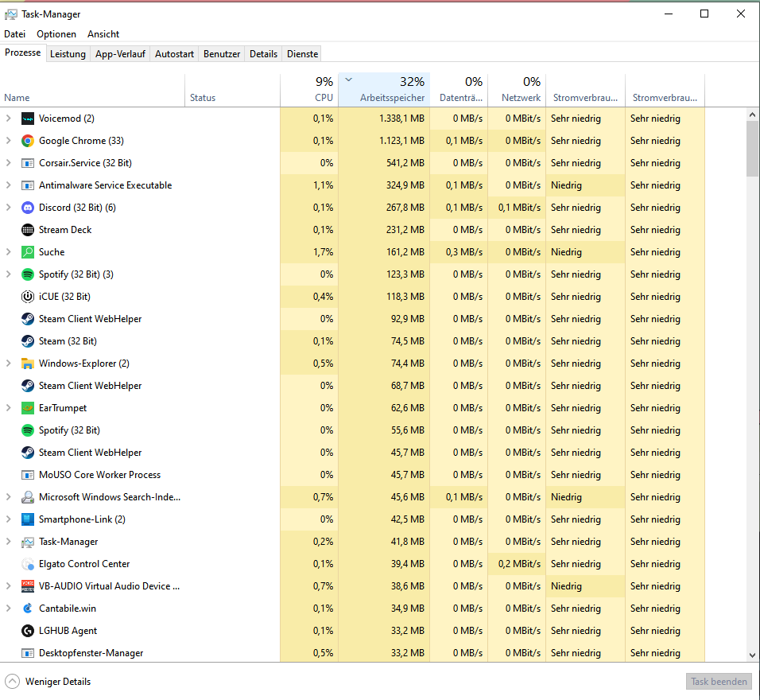Viewport: 760px width, 700px height.
Task: Click the iCUE (32 Bit) icon
Action: (x=28, y=297)
